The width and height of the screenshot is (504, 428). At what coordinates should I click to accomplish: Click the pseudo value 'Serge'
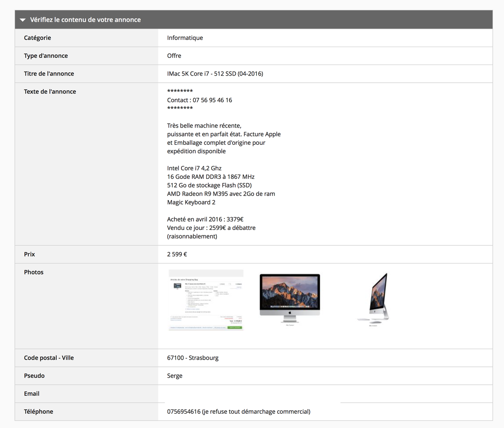(175, 376)
